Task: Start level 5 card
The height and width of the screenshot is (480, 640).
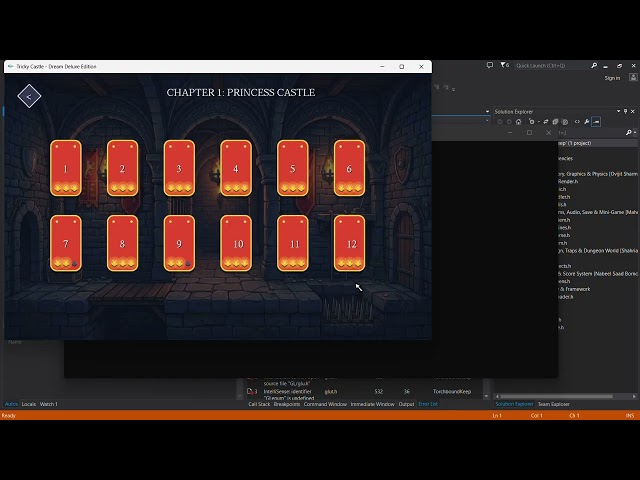Action: 293,168
